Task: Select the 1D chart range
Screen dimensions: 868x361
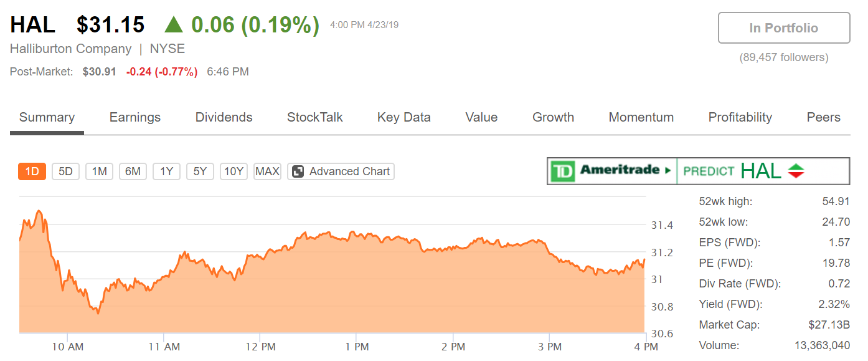Action: (32, 171)
